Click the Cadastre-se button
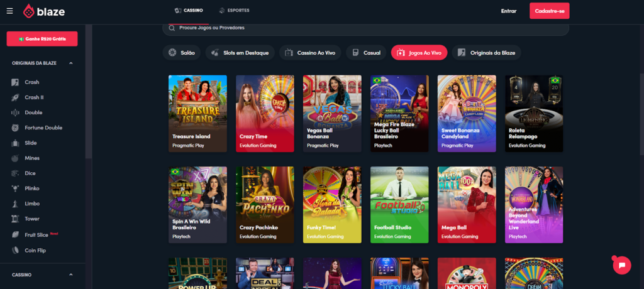Screen dimensions: 644x289 550,11
